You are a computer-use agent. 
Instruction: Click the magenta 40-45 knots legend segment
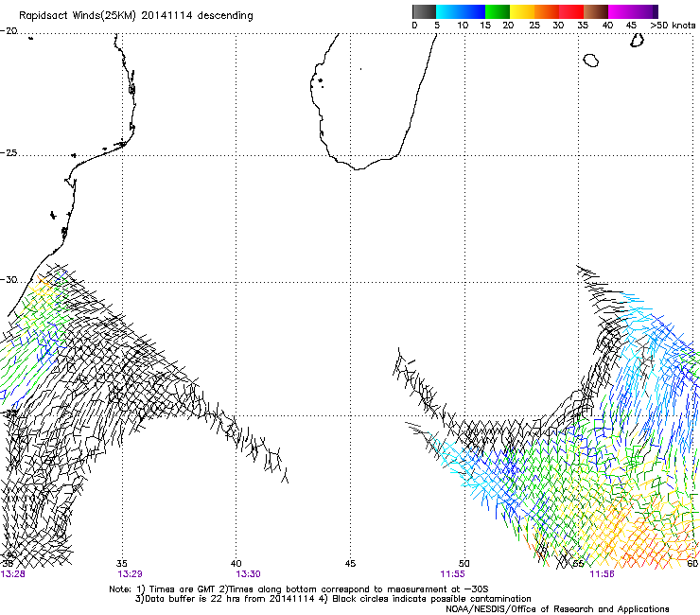621,11
